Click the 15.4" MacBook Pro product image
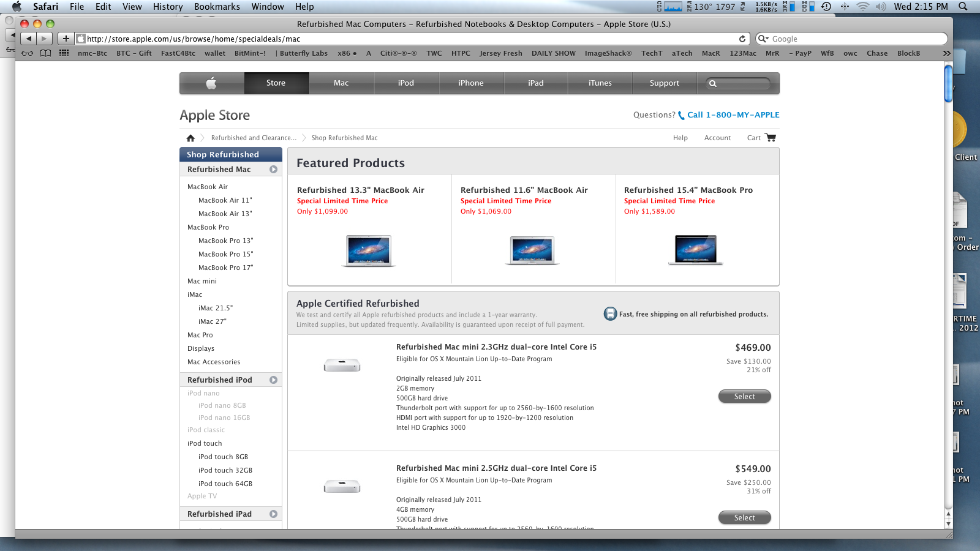The image size is (980, 551). [x=696, y=250]
